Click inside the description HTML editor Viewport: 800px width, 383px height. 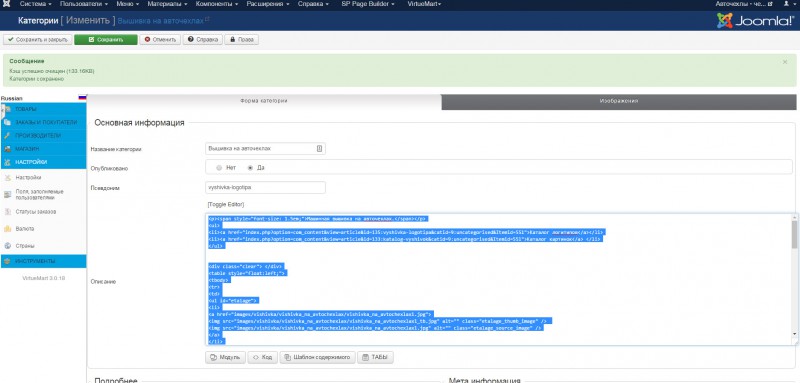point(498,279)
